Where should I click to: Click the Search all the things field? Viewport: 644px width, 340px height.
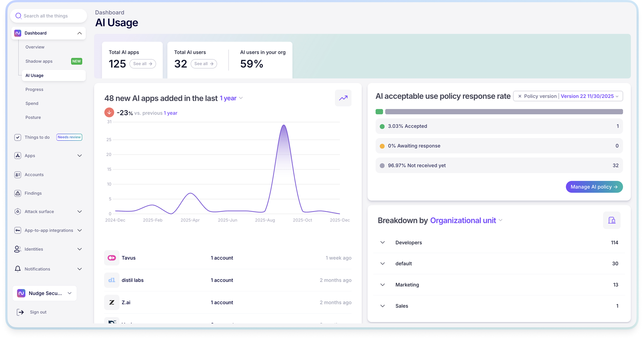(x=49, y=16)
